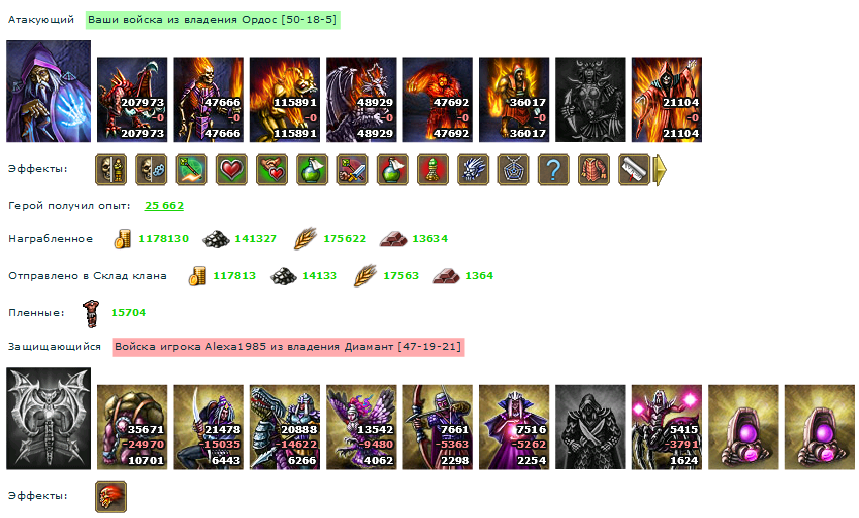The image size is (859, 518).
Task: Click defender unit with 35671 troops
Action: tap(132, 427)
